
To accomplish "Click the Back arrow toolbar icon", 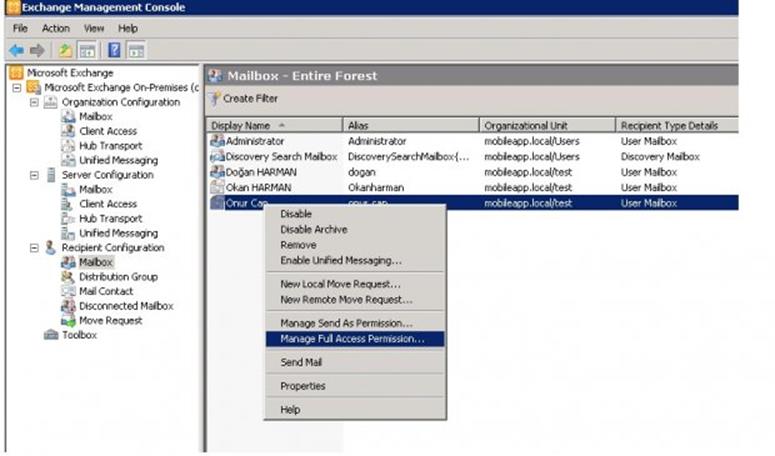I will coord(16,50).
